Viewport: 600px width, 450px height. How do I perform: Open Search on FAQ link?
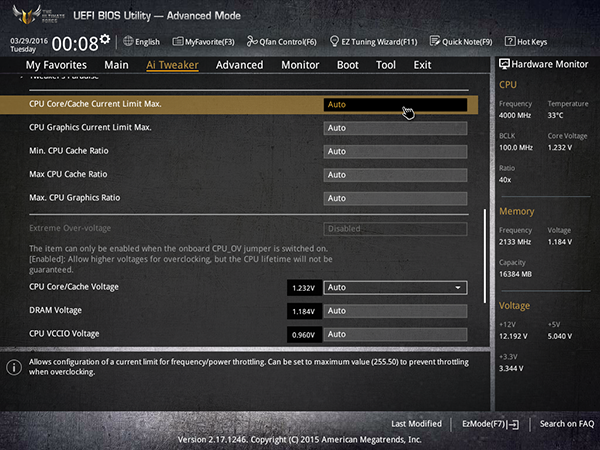tap(567, 424)
